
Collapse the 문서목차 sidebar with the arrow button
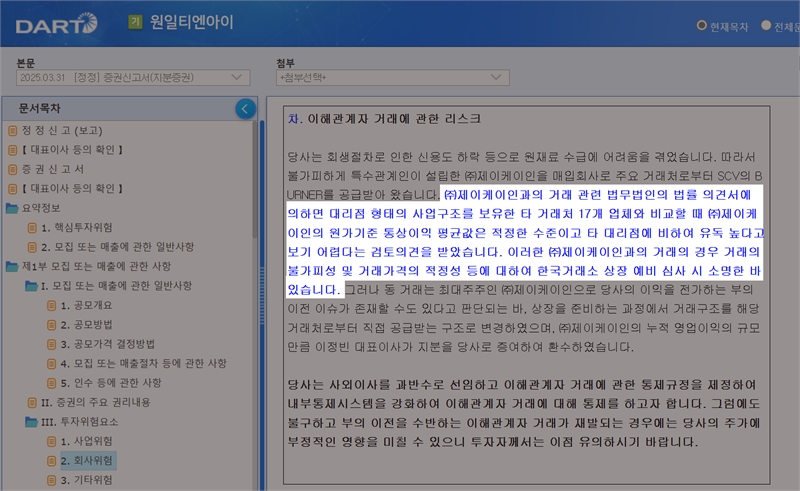point(244,109)
